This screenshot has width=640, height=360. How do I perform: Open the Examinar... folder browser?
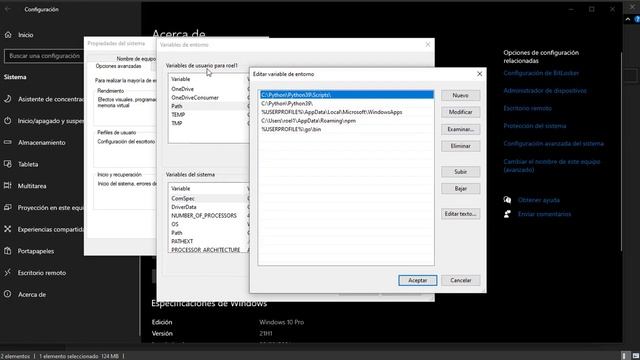(460, 129)
